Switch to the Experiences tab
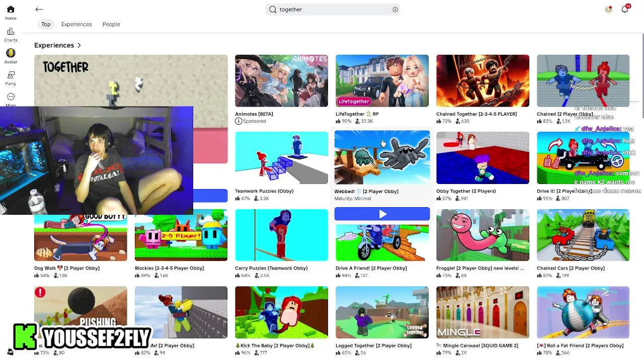 click(76, 24)
